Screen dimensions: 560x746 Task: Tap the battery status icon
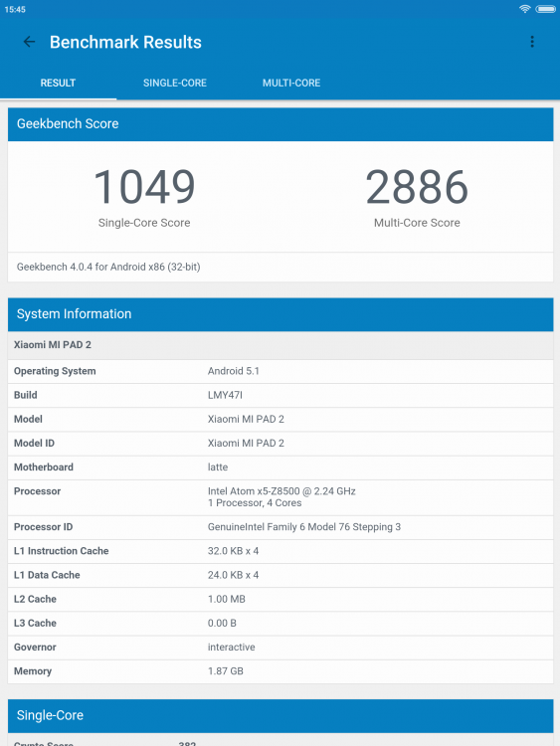545,9
